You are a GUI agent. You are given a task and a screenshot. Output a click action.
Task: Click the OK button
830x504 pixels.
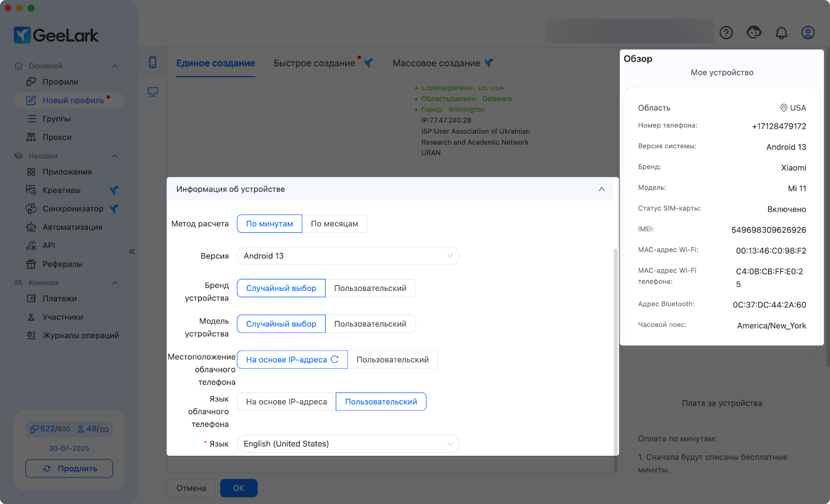239,488
